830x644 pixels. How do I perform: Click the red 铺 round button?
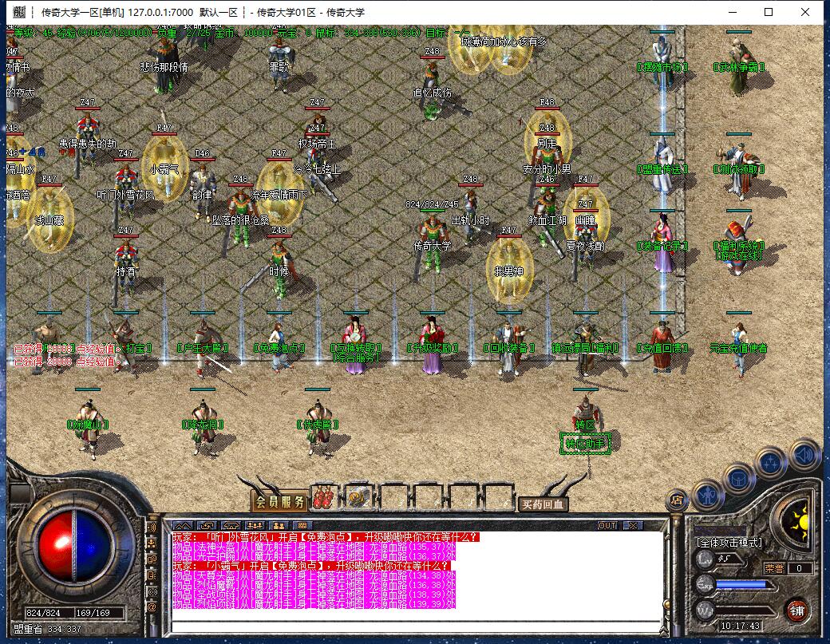pyautogui.click(x=796, y=610)
